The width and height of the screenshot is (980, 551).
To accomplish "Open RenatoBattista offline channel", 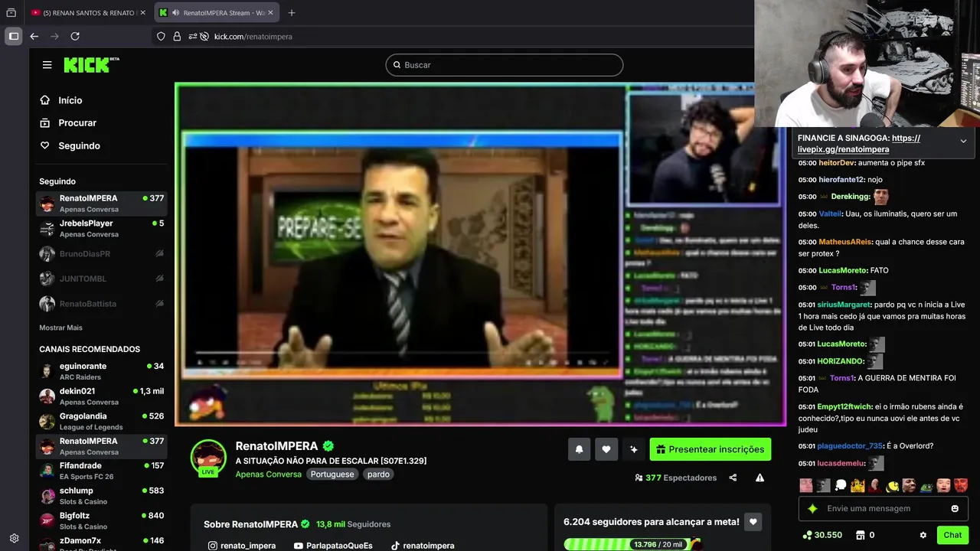I will point(101,304).
